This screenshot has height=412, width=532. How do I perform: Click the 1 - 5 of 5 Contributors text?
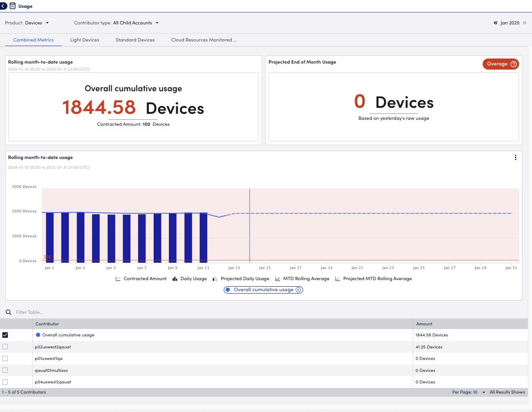pos(24,392)
